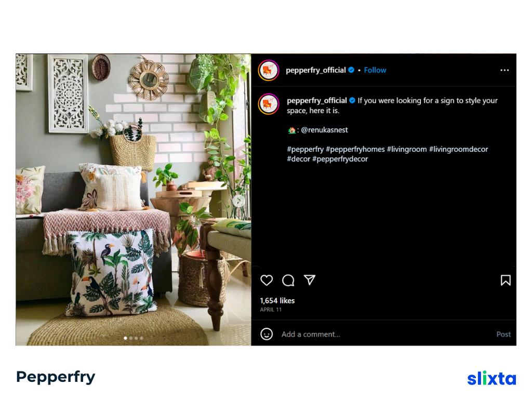Open the #pepperfryhomes hashtag
The height and width of the screenshot is (399, 532).
(355, 149)
